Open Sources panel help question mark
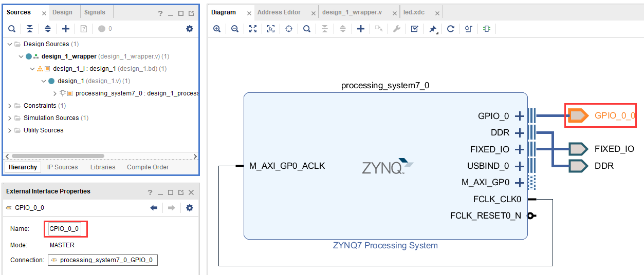This screenshot has height=275, width=644. (160, 13)
